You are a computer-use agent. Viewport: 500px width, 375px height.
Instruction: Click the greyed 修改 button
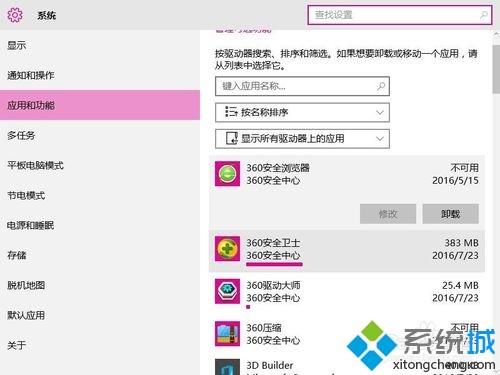coord(388,214)
